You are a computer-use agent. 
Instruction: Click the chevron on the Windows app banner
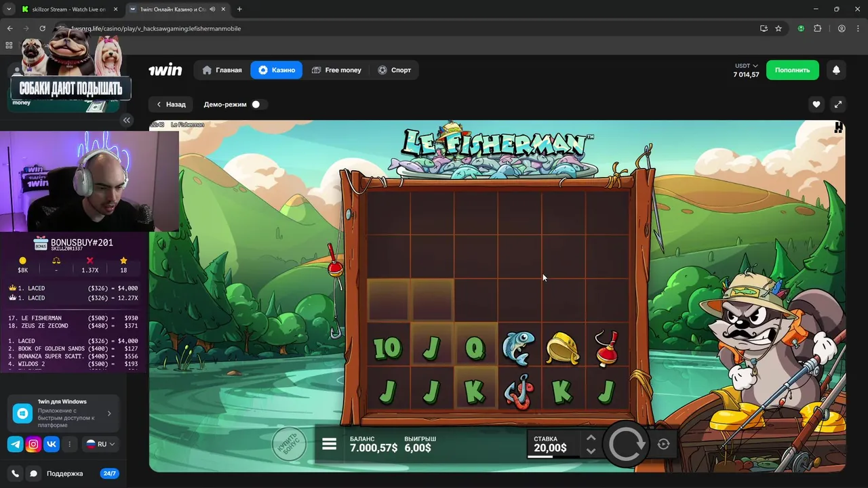pyautogui.click(x=108, y=413)
